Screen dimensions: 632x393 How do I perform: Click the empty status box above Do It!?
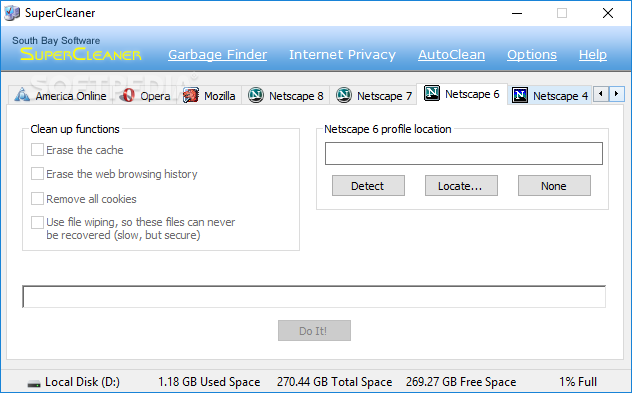pos(314,297)
